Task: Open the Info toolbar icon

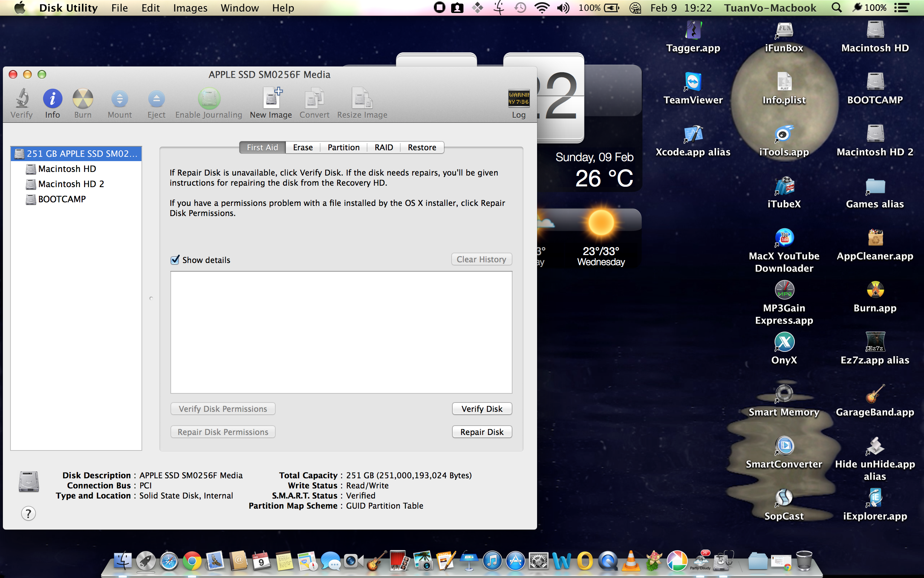Action: pyautogui.click(x=52, y=99)
